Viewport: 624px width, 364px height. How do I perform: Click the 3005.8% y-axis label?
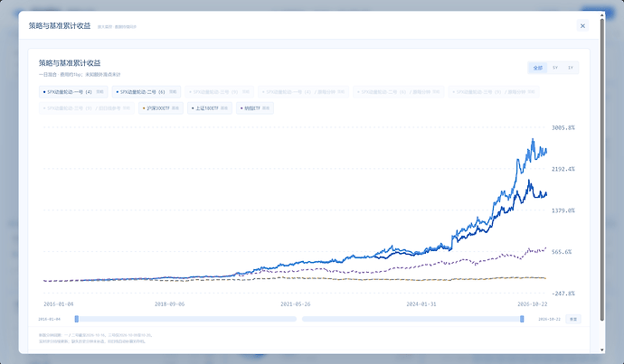pyautogui.click(x=563, y=127)
